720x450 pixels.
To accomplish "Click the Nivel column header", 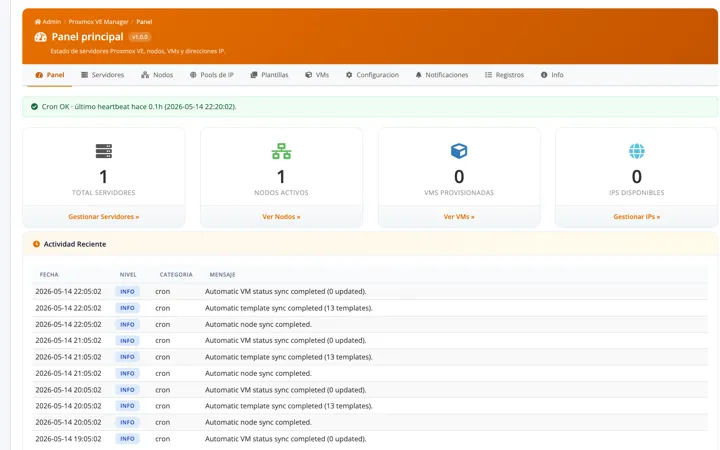I will (128, 275).
